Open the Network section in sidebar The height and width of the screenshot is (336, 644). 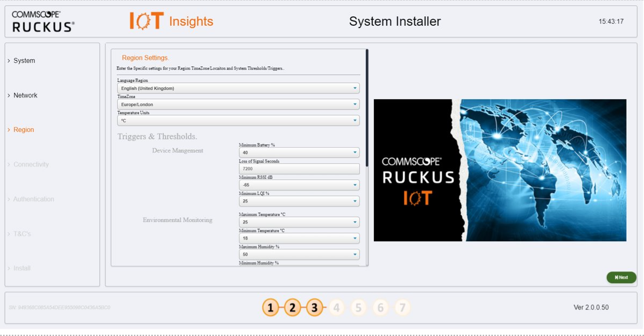tap(25, 95)
